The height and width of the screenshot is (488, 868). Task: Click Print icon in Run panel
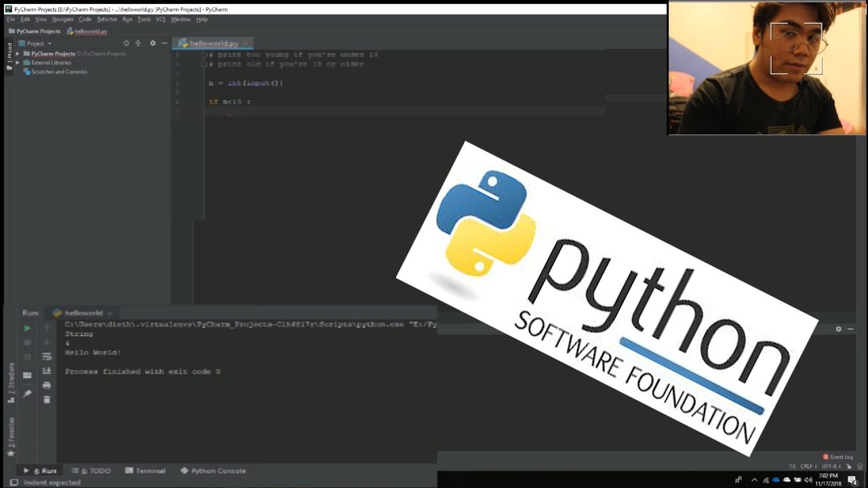pyautogui.click(x=47, y=385)
